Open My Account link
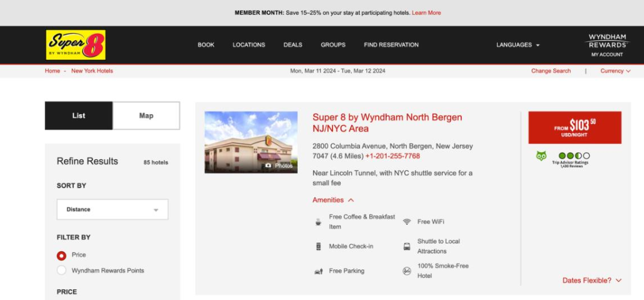This screenshot has height=300, width=644. coord(607,55)
